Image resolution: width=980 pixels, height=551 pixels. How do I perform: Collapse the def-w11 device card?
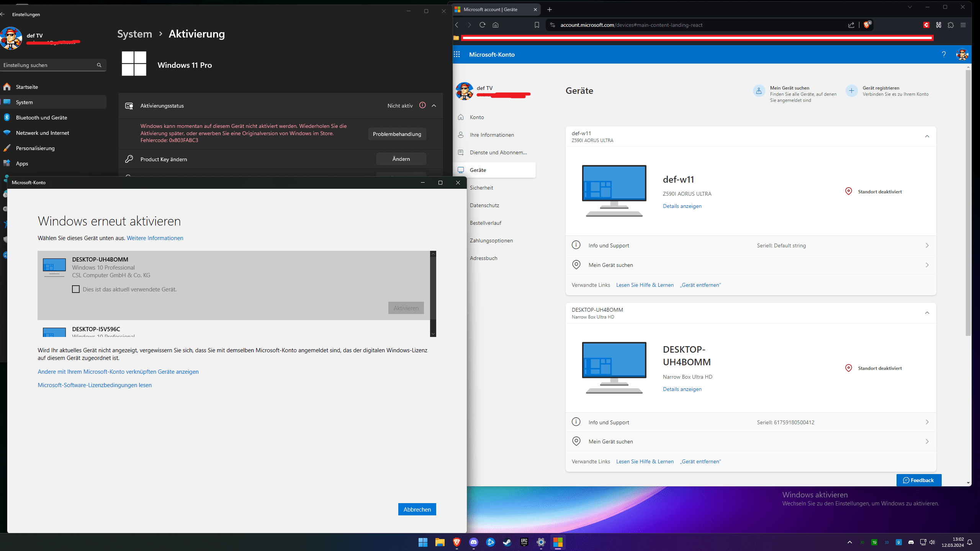[927, 136]
